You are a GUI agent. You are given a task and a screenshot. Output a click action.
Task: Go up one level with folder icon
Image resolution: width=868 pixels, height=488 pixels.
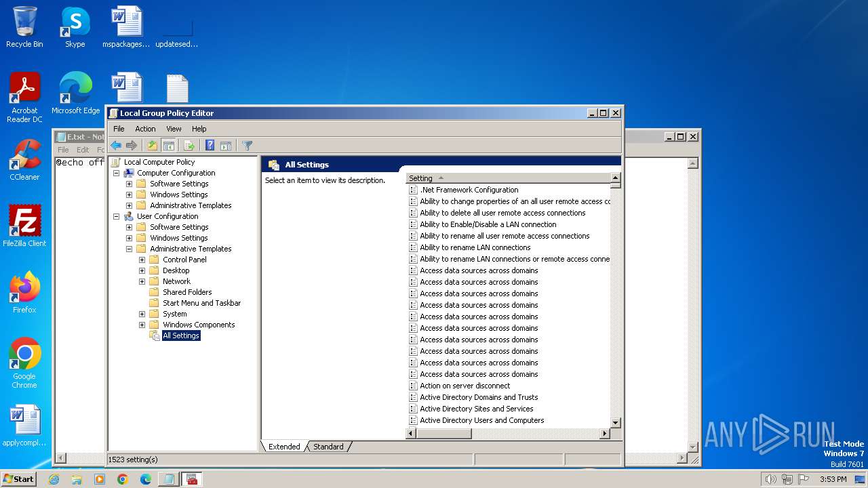click(x=153, y=145)
